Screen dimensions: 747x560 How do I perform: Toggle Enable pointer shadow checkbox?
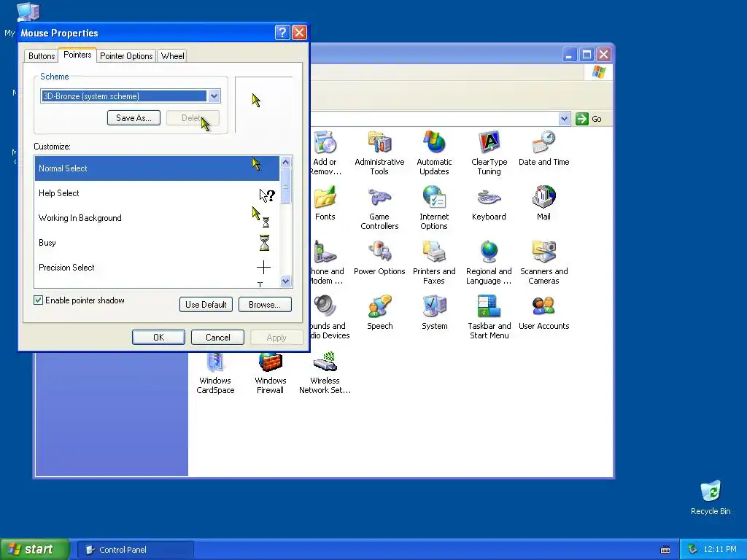coord(38,300)
